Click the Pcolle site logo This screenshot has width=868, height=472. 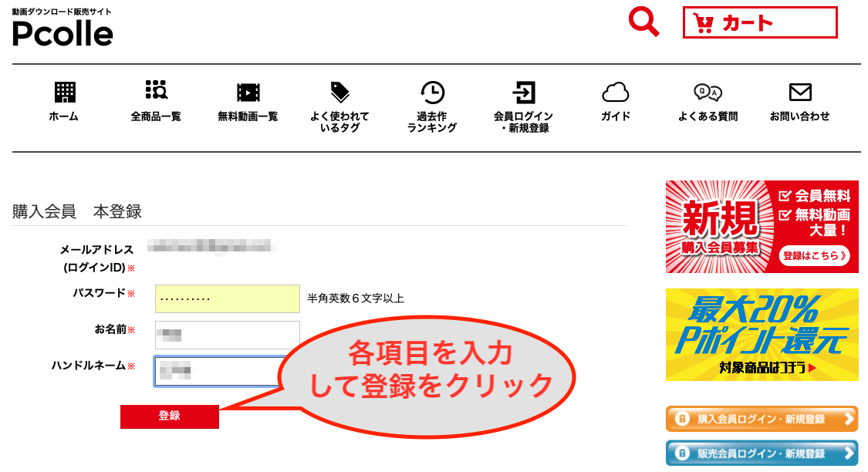coord(62,32)
